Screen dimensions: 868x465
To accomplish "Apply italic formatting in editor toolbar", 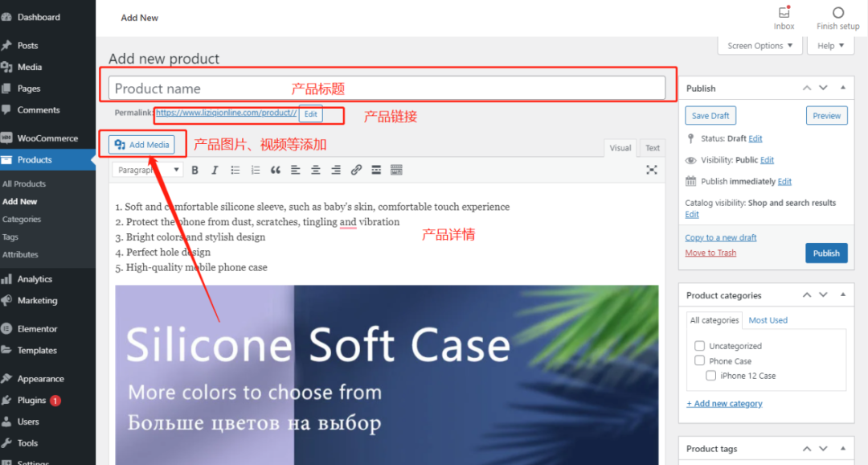I will [x=215, y=170].
